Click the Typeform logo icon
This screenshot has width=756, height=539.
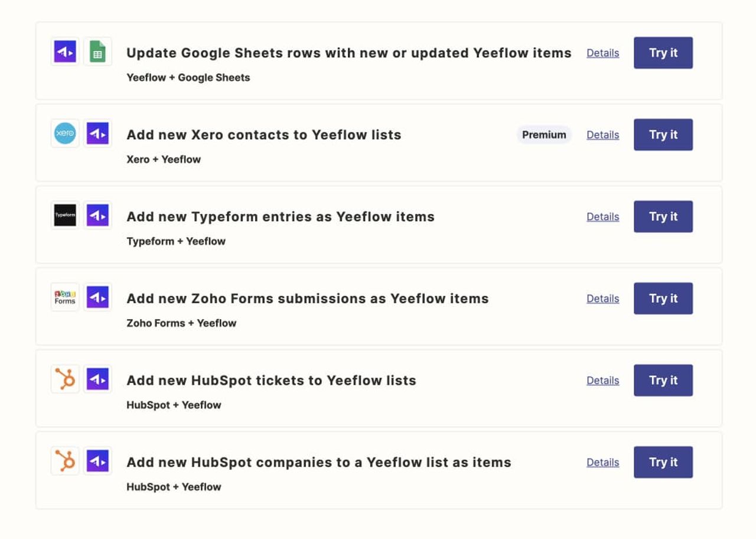point(65,215)
